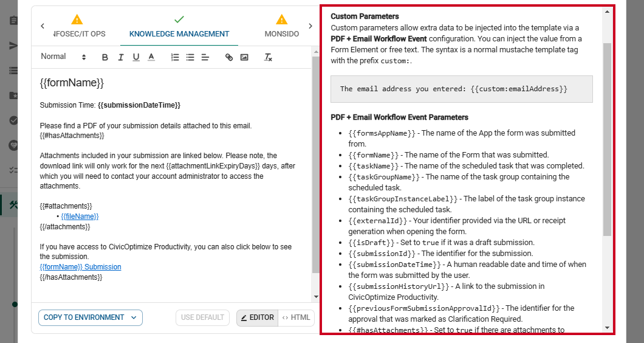Image resolution: width=644 pixels, height=343 pixels.
Task: Open the COPY TO ENVIRONMENT dropdown
Action: [x=91, y=317]
